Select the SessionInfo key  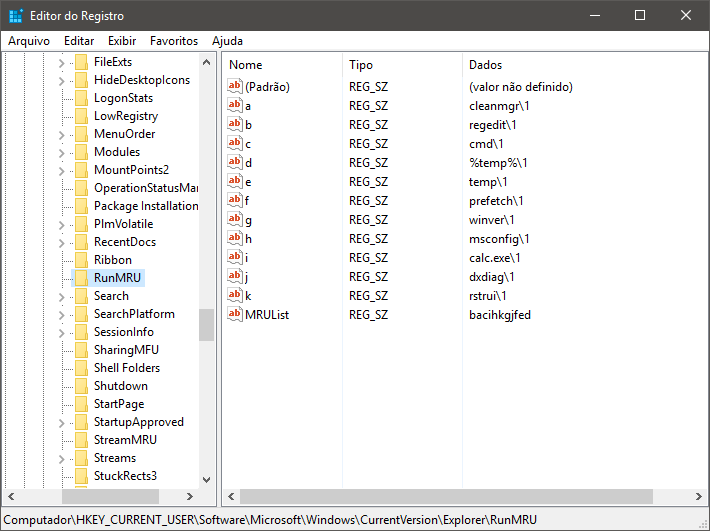pos(124,332)
